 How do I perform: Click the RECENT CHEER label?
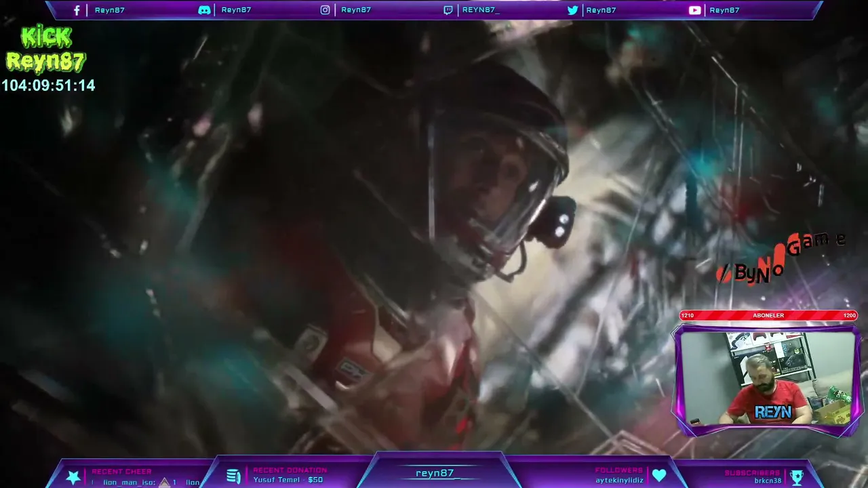(x=122, y=472)
